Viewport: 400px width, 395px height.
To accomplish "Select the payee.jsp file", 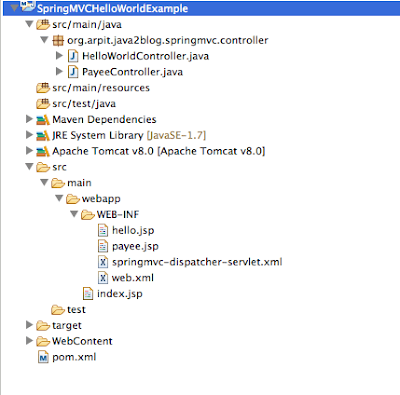I will point(135,246).
